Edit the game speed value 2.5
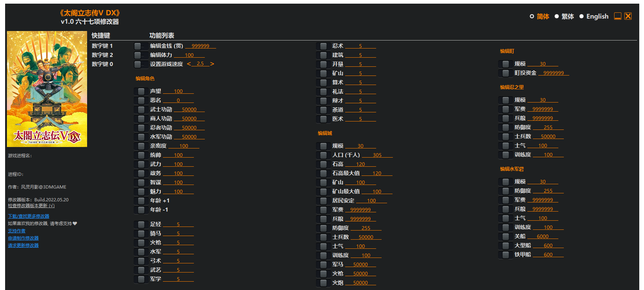Viewport: 644px width, 290px height. [200, 64]
